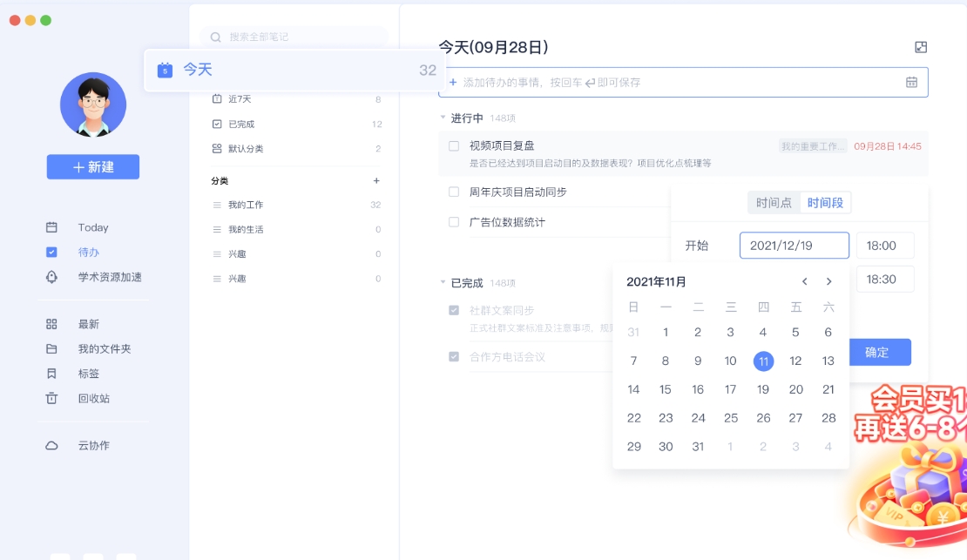
Task: Uncheck the completed 社群文案同步 item
Action: [x=453, y=309]
